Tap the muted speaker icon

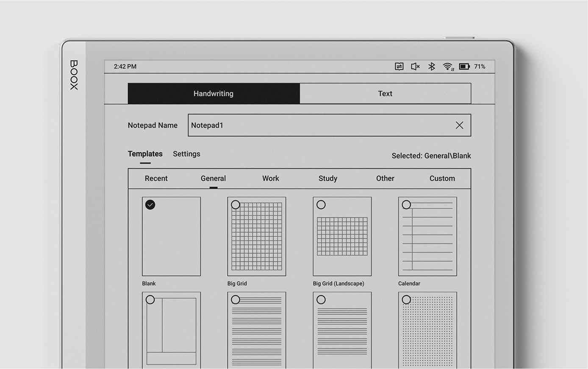pyautogui.click(x=415, y=67)
